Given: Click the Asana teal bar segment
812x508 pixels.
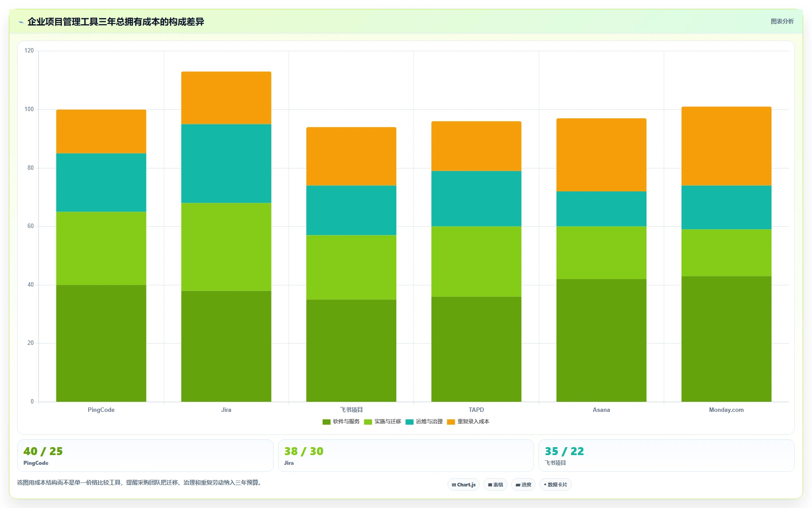Looking at the screenshot, I should 601,209.
